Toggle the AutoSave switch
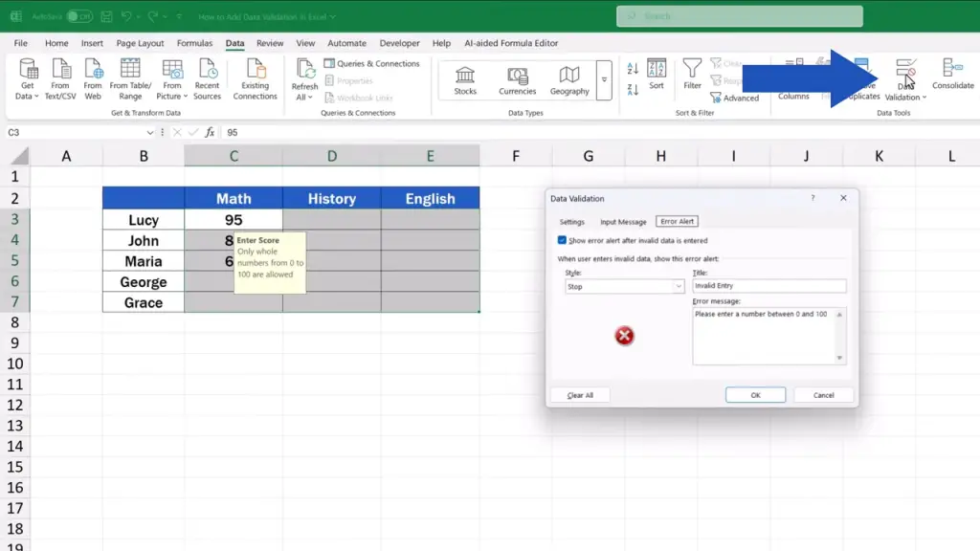 tap(79, 16)
